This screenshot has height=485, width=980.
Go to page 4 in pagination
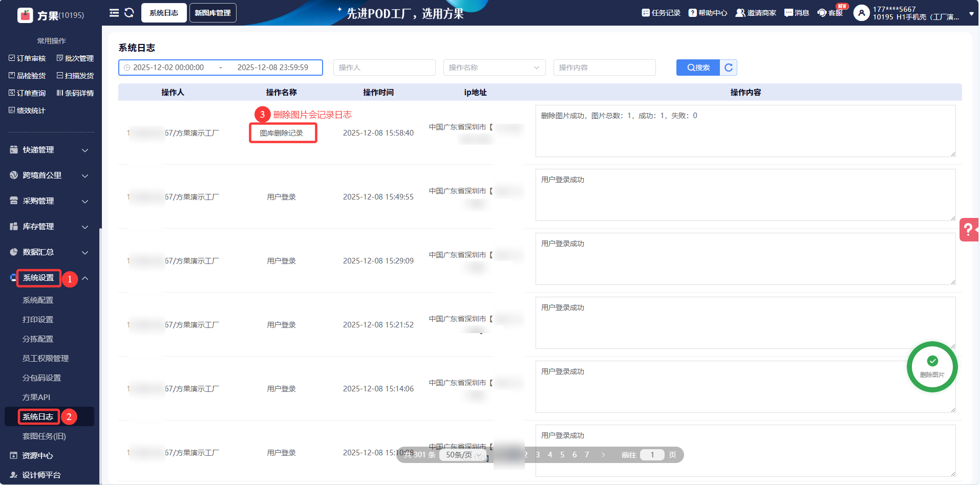pos(550,455)
